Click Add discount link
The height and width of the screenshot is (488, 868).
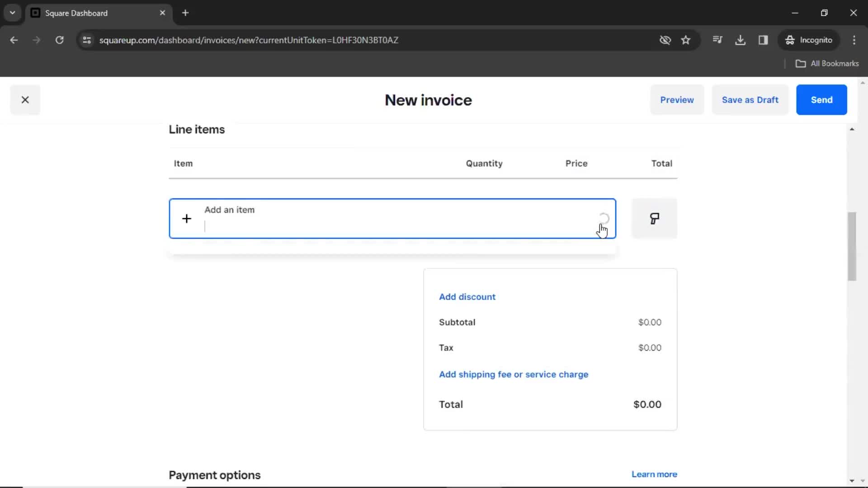coord(467,297)
